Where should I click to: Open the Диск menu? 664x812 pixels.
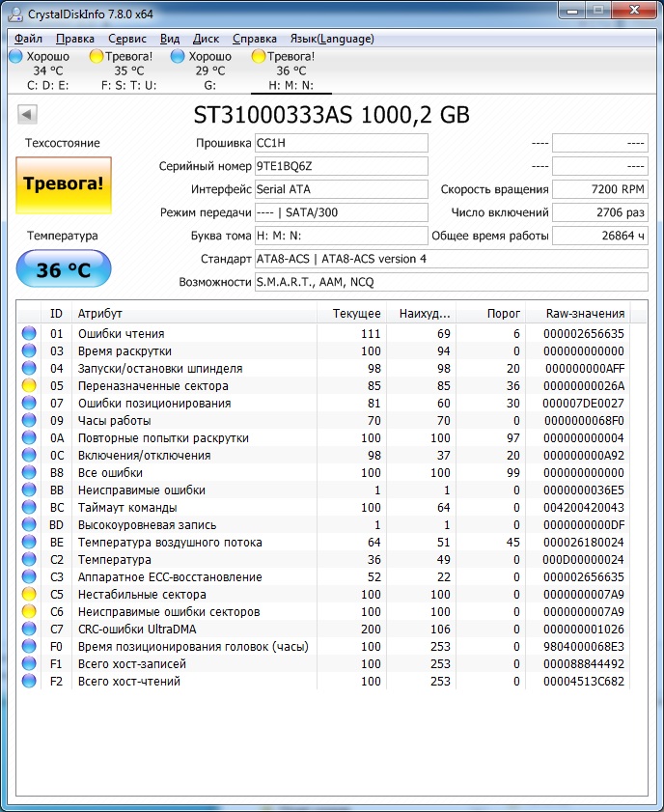[x=206, y=39]
